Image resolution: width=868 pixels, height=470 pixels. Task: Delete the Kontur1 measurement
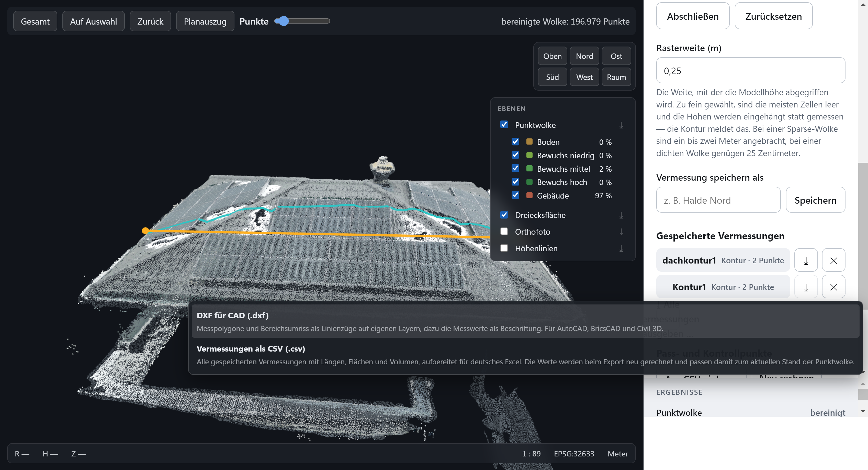pos(833,287)
